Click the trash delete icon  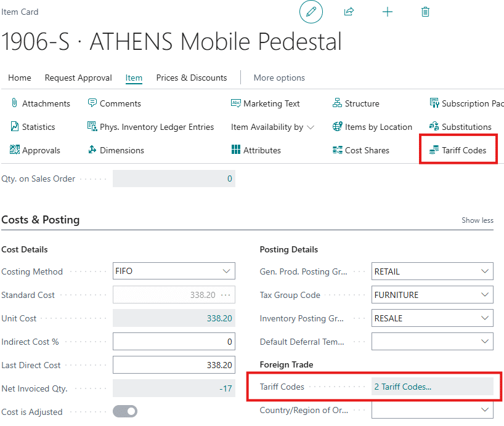[425, 12]
